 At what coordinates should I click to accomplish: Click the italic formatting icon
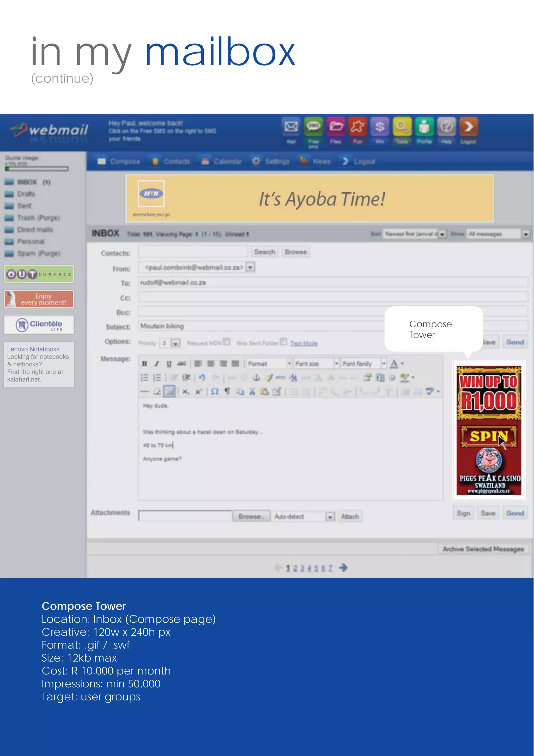point(157,364)
